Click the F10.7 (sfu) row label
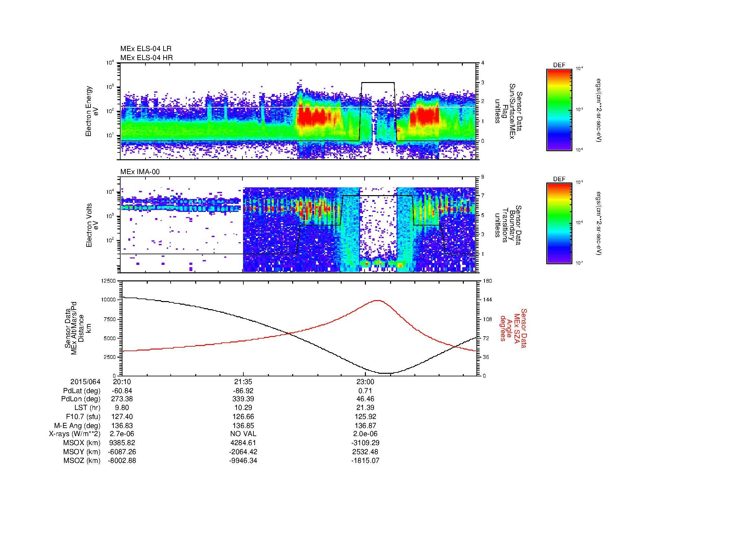Image resolution: width=756 pixels, height=534 pixels. coord(83,416)
